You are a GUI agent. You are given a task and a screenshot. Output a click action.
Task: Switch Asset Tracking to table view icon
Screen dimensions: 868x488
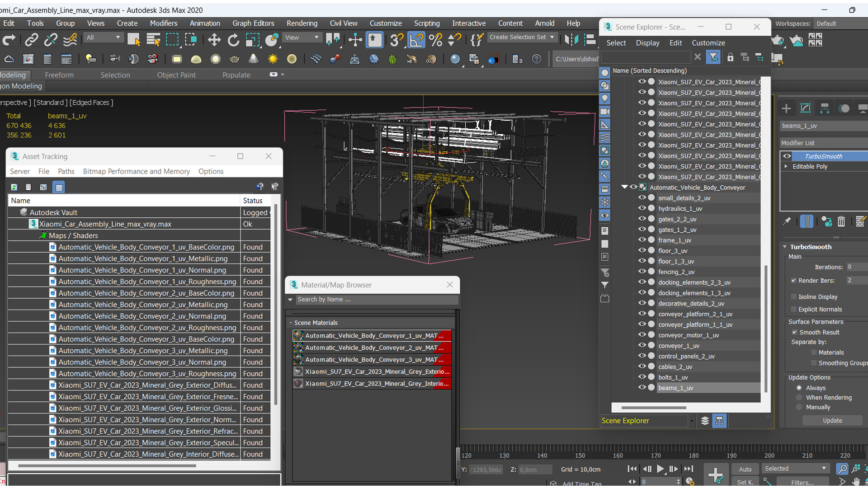[59, 187]
